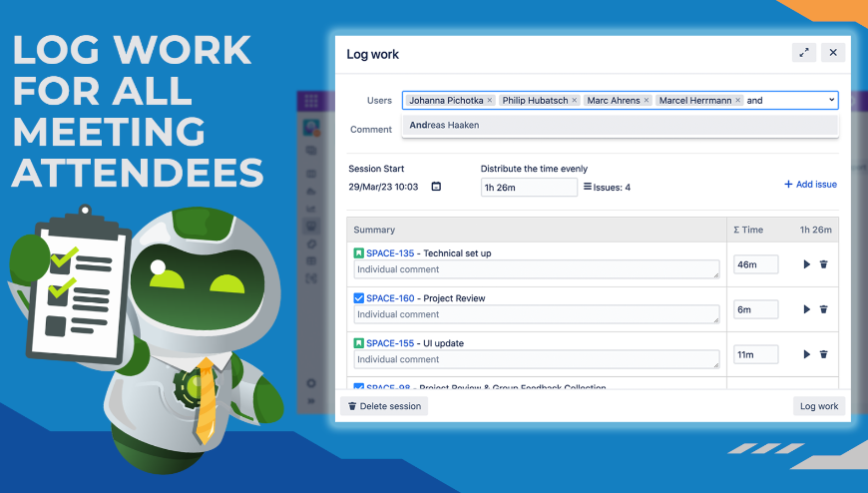This screenshot has width=868, height=493.
Task: Delete SPACE-160 Project Review row
Action: (824, 309)
